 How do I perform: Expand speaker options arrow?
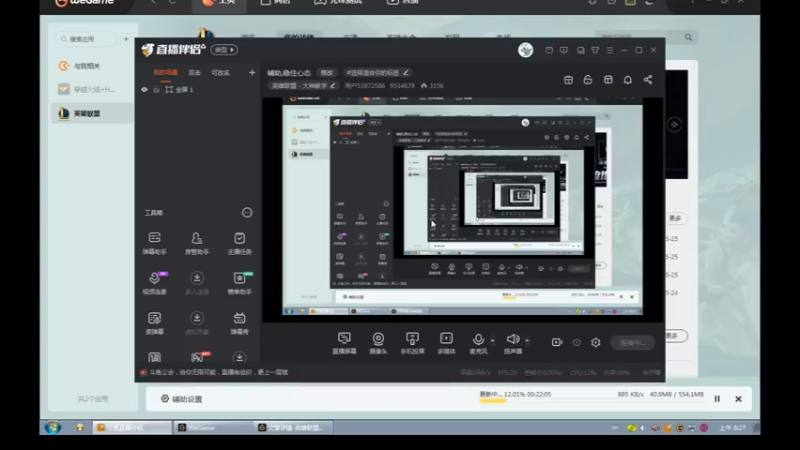(527, 340)
